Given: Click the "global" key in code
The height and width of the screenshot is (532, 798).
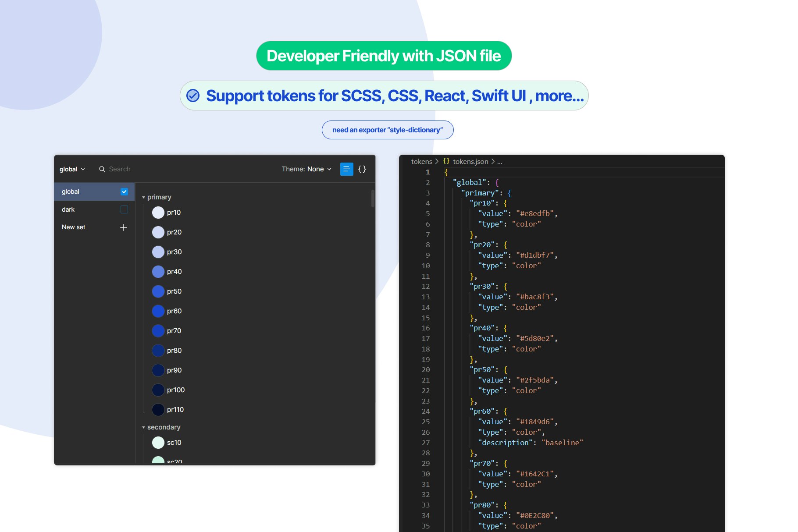Looking at the screenshot, I should (470, 183).
